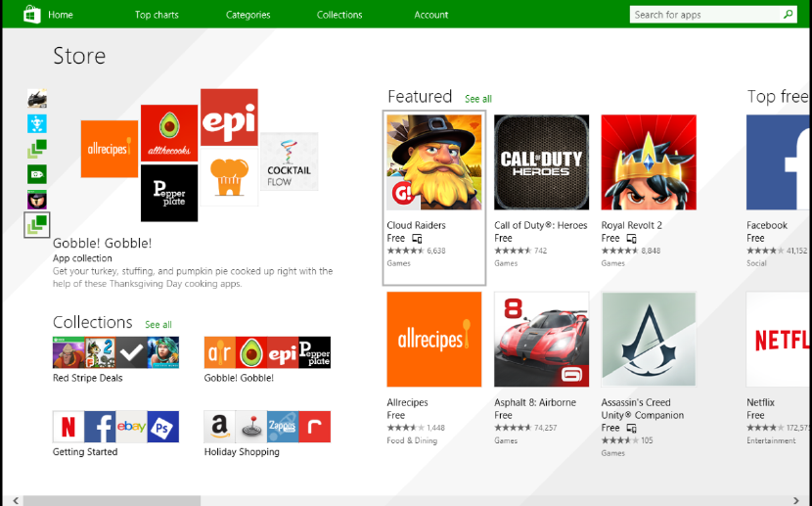Click the framed stacked-squares collection thumbnail
The width and height of the screenshot is (812, 506).
coord(37,225)
